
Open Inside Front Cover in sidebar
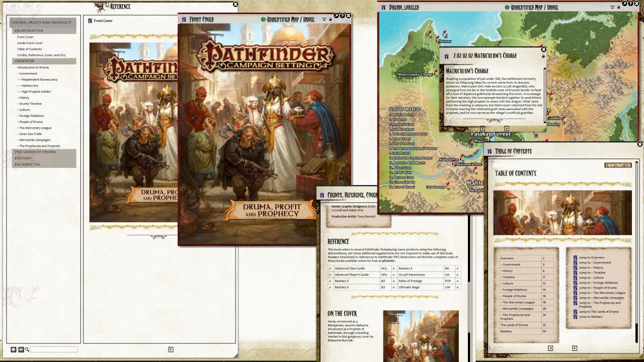(30, 43)
